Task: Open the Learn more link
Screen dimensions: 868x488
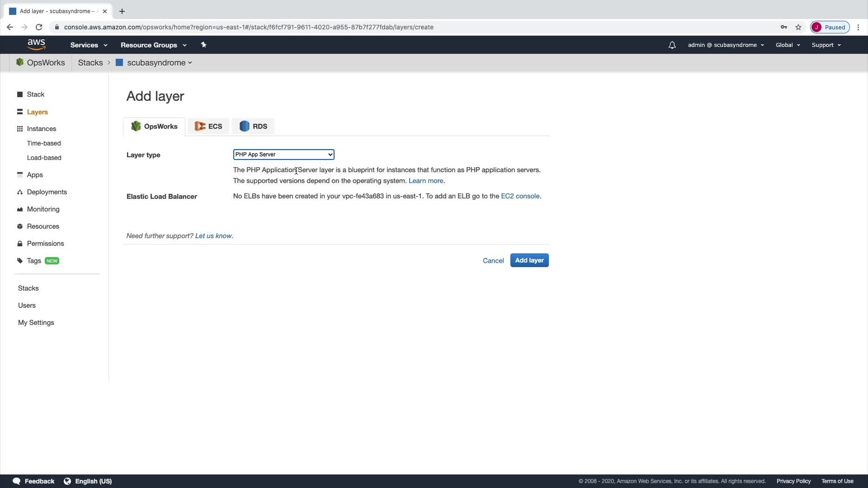Action: coord(426,181)
